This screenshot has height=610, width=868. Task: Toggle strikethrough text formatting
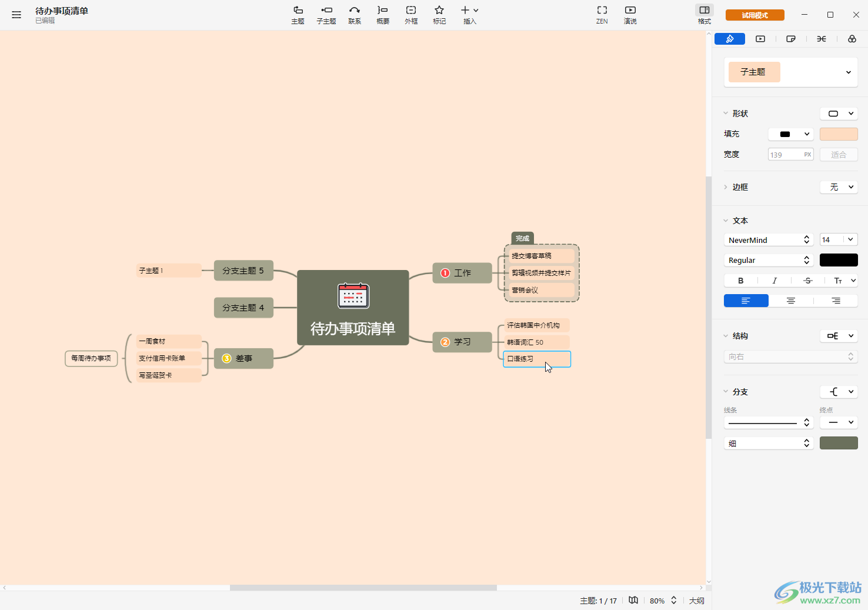(808, 281)
